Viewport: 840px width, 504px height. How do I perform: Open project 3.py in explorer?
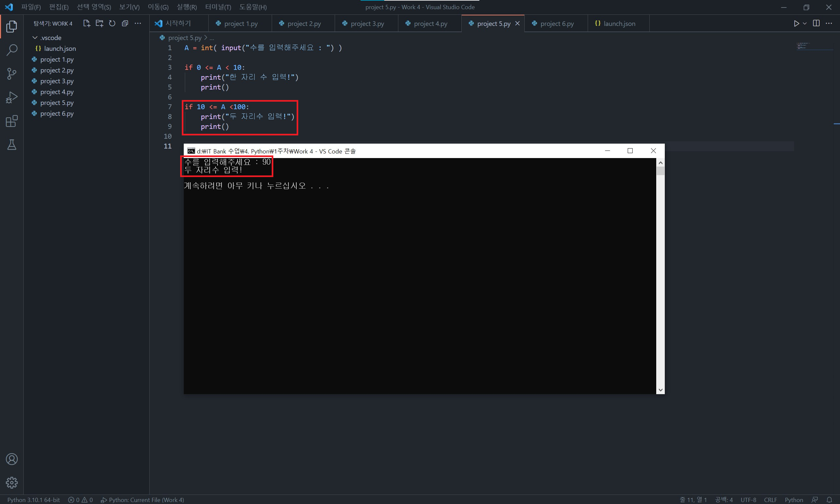pyautogui.click(x=57, y=81)
